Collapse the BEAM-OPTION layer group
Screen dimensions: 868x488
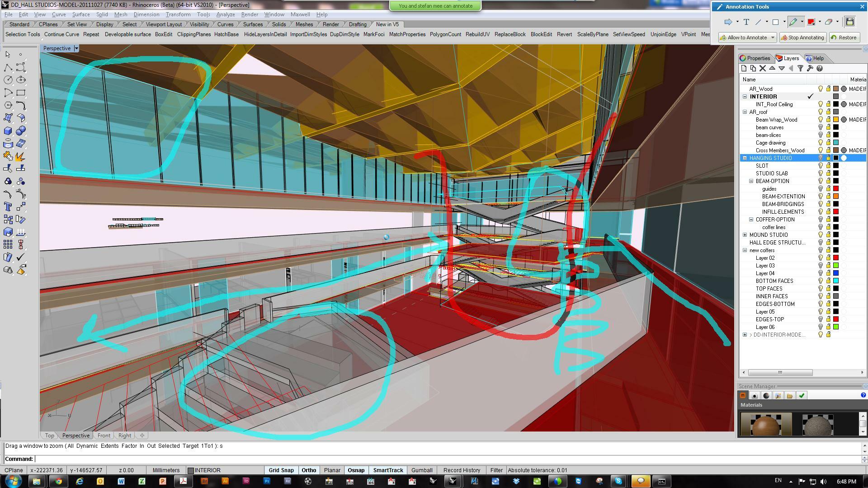[751, 181]
